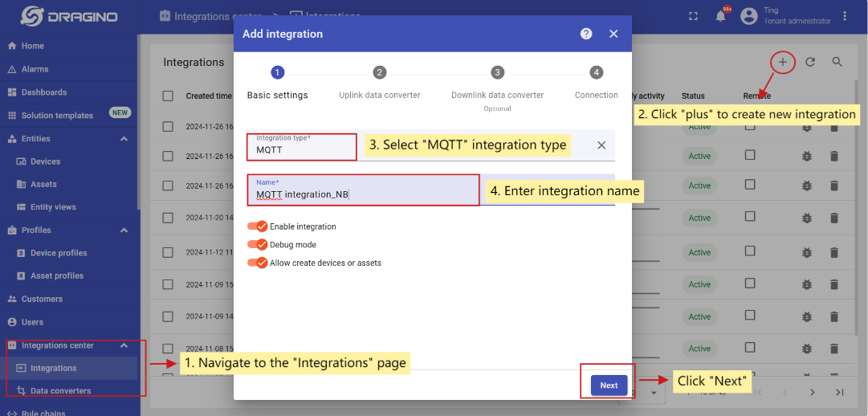Image resolution: width=868 pixels, height=416 pixels.
Task: Check the Remote box in the 2024-11-12 row
Action: coord(750,251)
